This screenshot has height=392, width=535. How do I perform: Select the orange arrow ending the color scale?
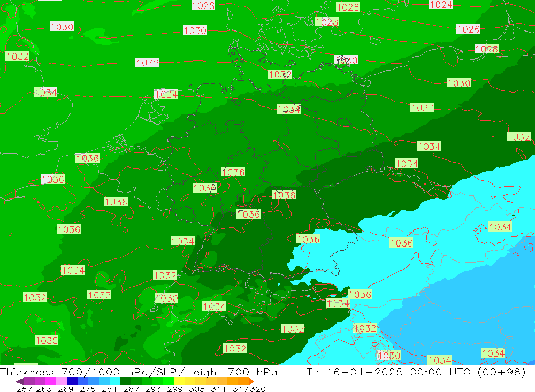coord(251,381)
